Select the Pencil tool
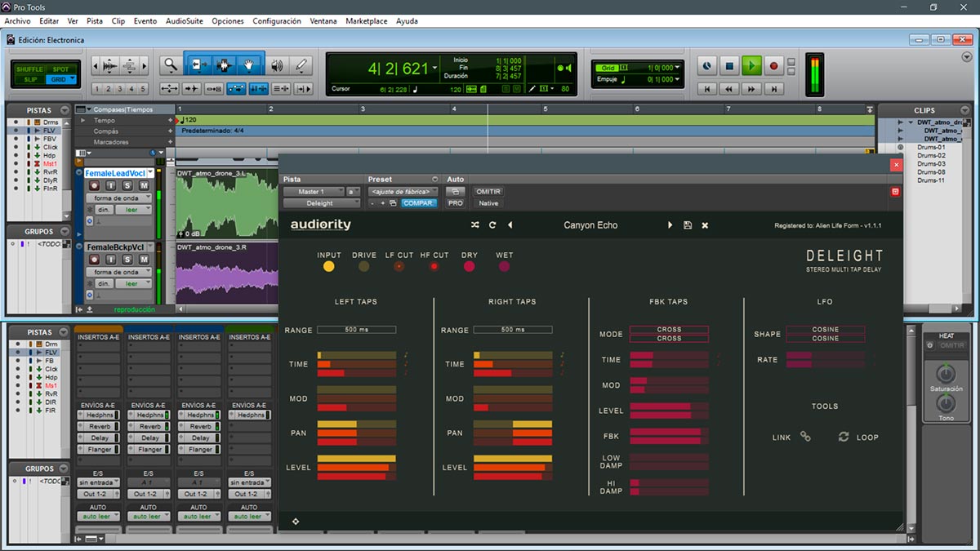980x551 pixels. [x=301, y=66]
